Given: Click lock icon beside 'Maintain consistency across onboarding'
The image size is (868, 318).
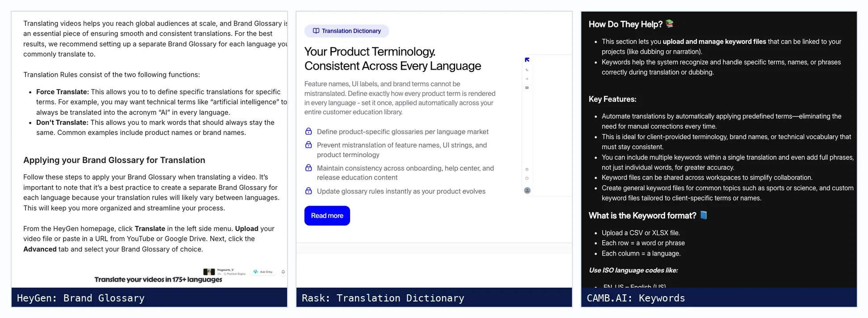Looking at the screenshot, I should pos(309,168).
